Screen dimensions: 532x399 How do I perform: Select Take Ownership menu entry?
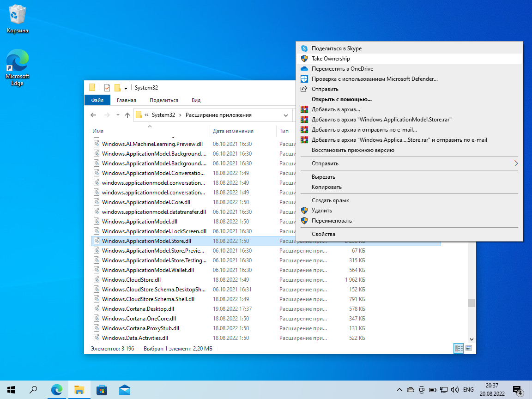pos(409,59)
